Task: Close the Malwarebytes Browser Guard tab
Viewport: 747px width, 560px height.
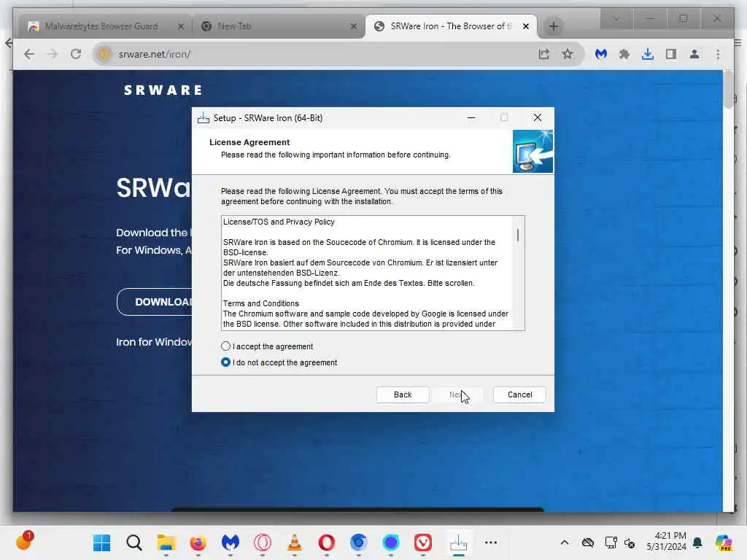Action: tap(181, 26)
